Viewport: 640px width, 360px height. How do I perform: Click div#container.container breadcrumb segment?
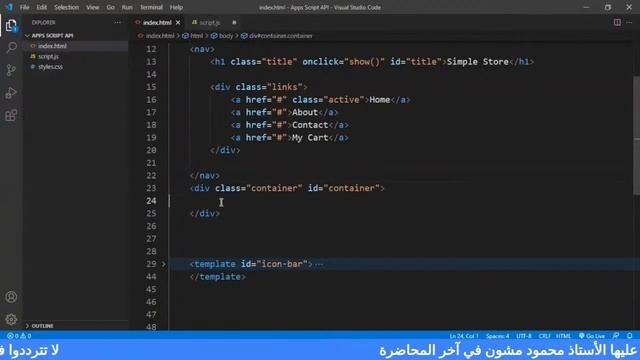click(x=277, y=36)
